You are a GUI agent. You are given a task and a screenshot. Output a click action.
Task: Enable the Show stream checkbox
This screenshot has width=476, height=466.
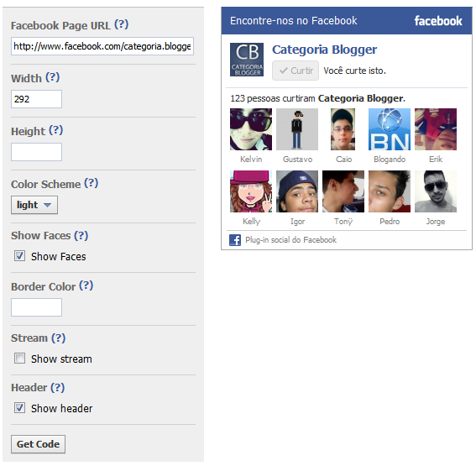pyautogui.click(x=20, y=359)
